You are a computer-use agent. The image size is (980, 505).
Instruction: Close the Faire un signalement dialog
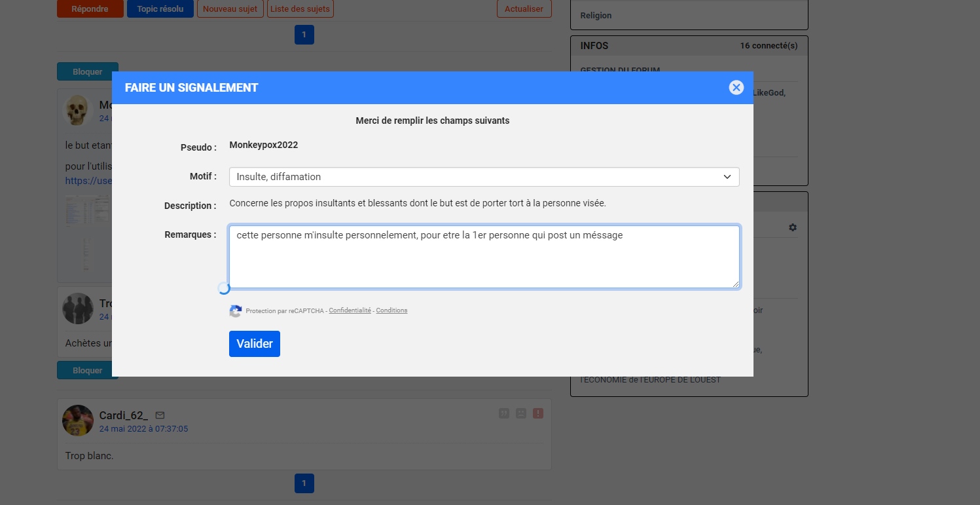pyautogui.click(x=736, y=87)
